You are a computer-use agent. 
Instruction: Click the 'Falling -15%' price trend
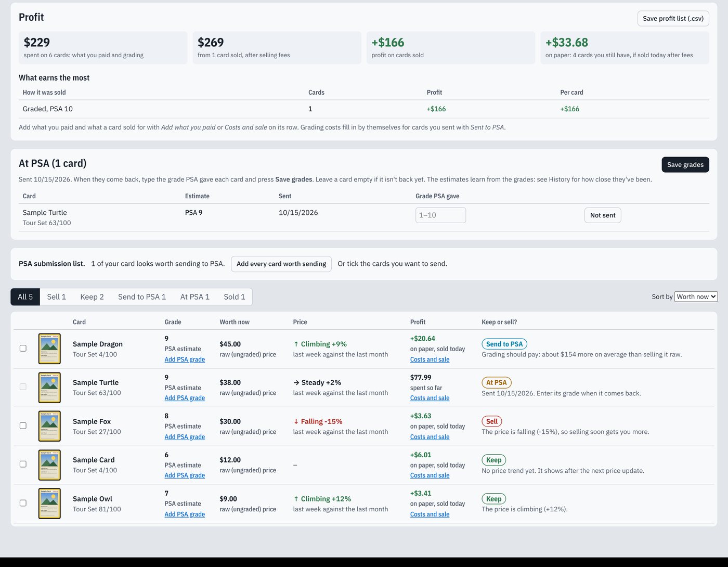[318, 421]
